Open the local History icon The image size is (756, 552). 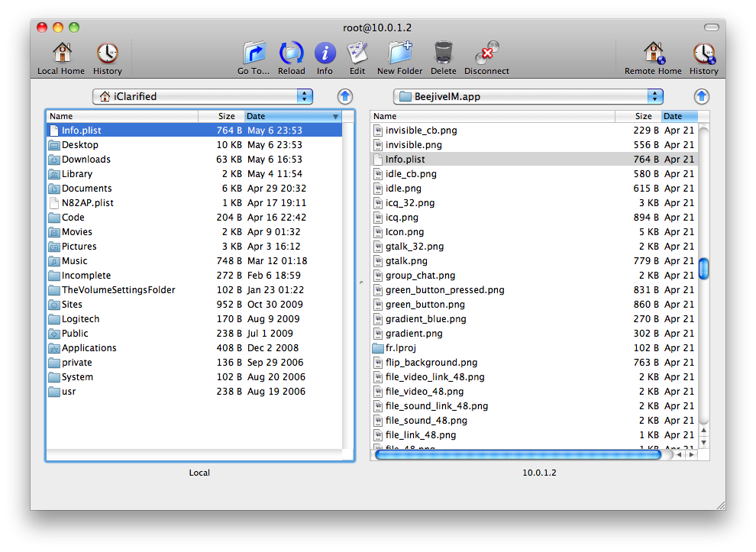(107, 55)
